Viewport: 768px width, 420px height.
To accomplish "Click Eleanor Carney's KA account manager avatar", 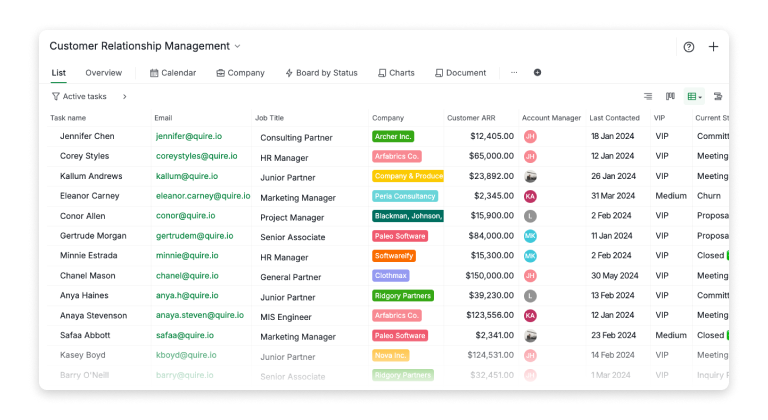I will click(530, 196).
